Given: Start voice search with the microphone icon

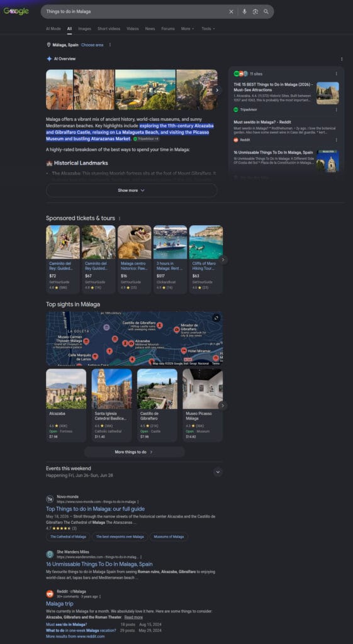Looking at the screenshot, I should [x=245, y=12].
